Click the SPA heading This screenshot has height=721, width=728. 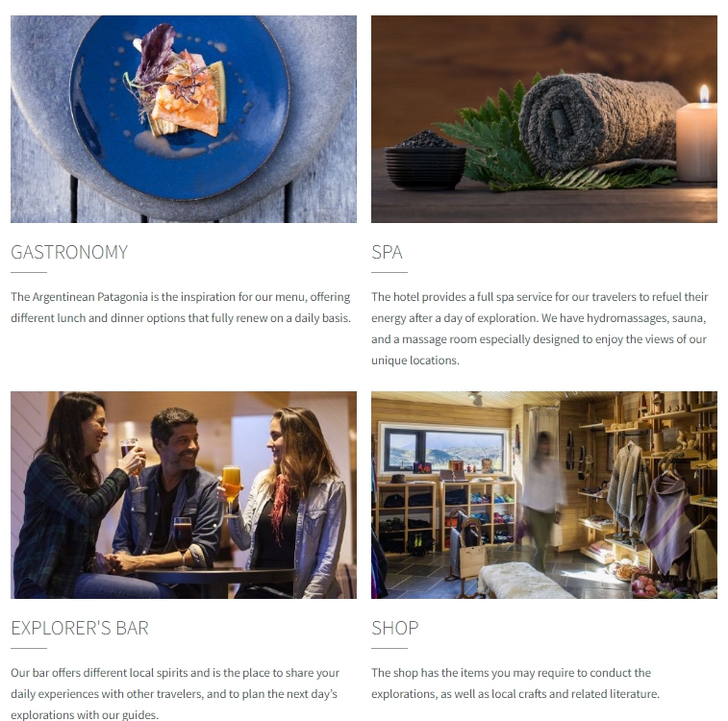(387, 253)
